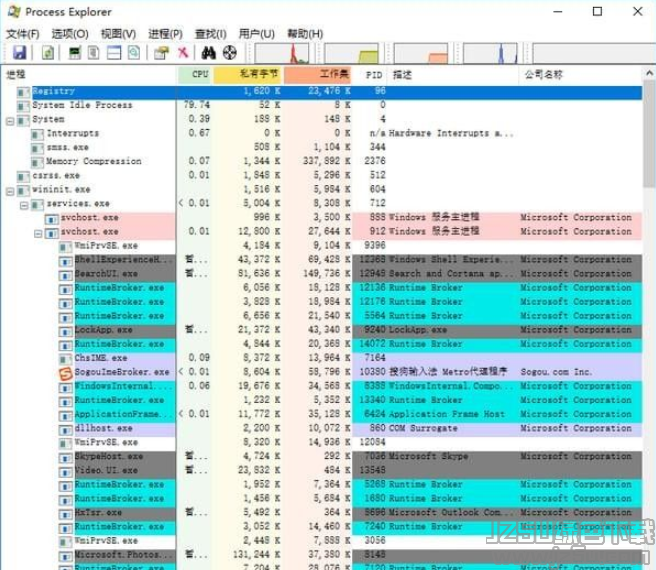Open the System Information toolbar icon
656x570 pixels.
(x=75, y=53)
